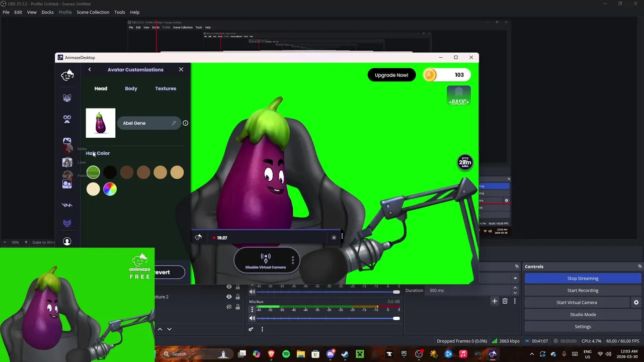The image size is (644, 362).
Task: Open the video chat icon in Animaze sidebar
Action: (x=67, y=185)
